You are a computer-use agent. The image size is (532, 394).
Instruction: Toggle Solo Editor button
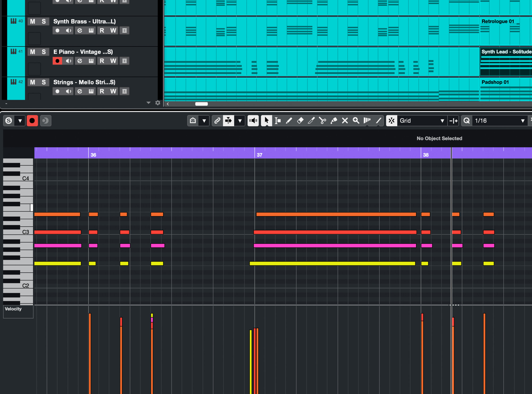[x=9, y=121]
